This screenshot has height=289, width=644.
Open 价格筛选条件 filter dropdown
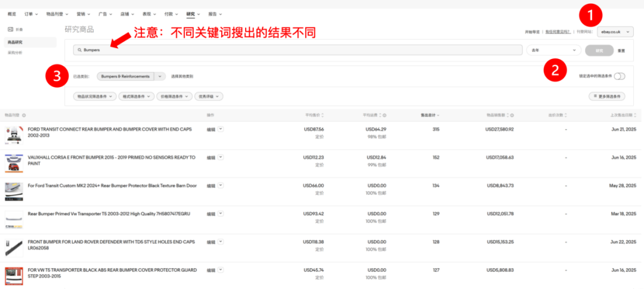pos(175,97)
